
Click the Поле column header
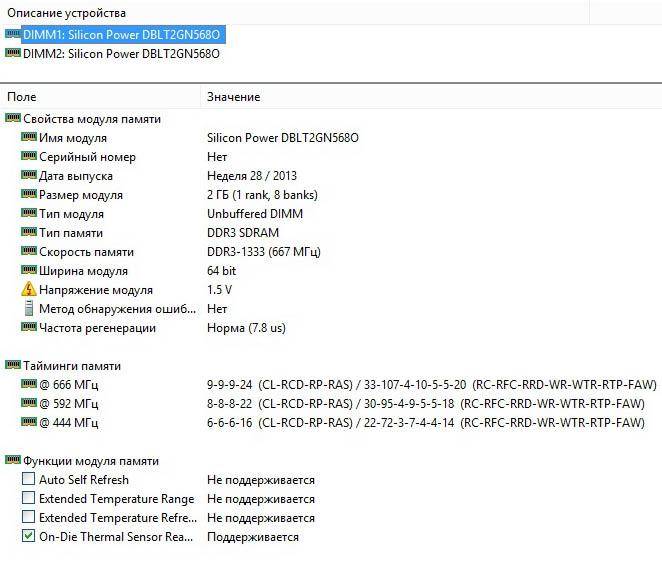(22, 97)
